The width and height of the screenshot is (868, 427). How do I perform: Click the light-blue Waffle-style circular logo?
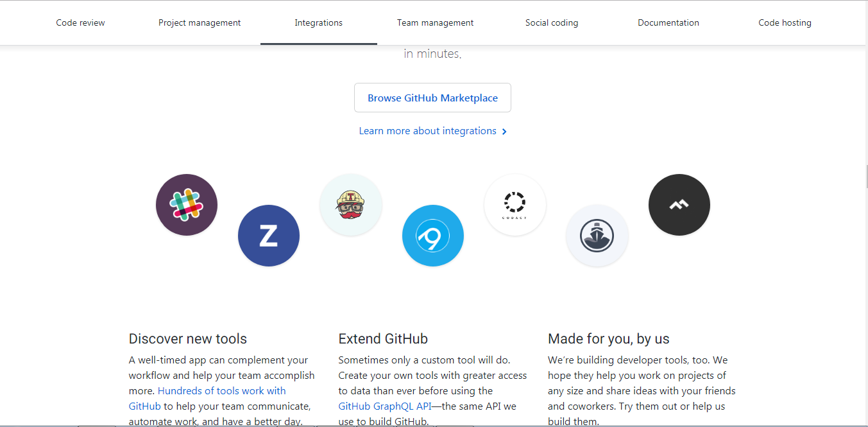pos(433,236)
